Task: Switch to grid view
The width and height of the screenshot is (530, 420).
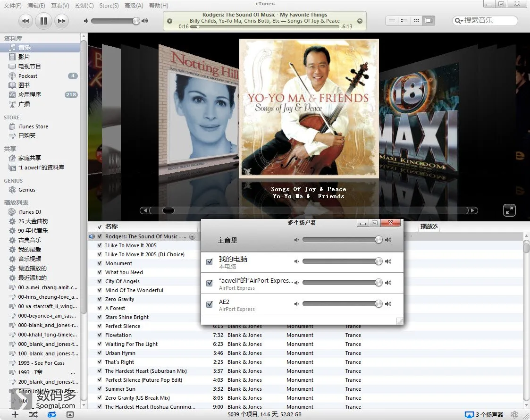Action: pyautogui.click(x=416, y=21)
